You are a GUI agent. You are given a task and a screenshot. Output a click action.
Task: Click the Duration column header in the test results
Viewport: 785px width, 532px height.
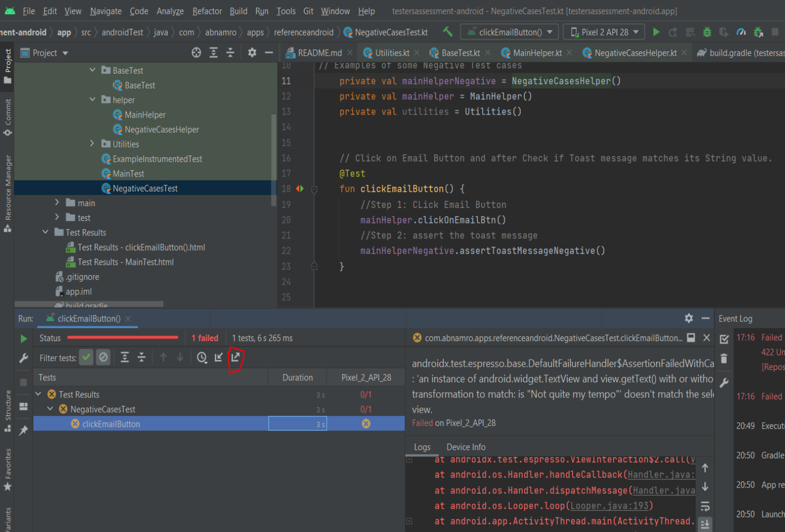pyautogui.click(x=297, y=378)
